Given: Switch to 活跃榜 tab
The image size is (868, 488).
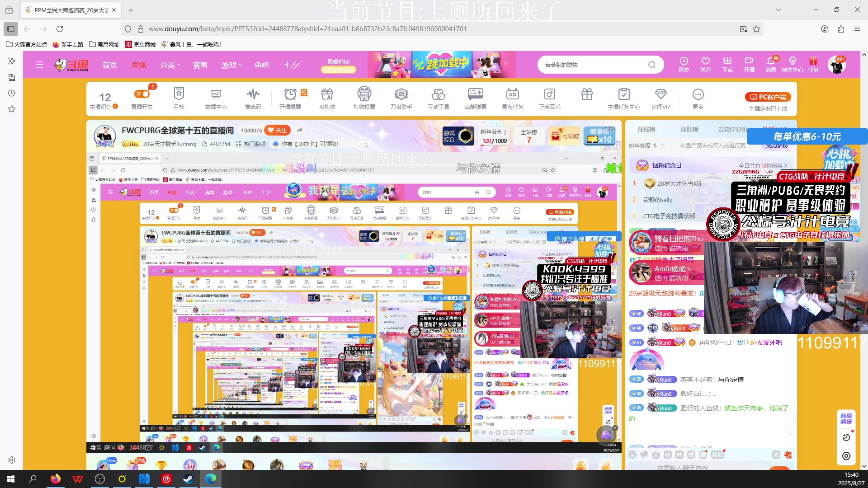Looking at the screenshot, I should (689, 129).
